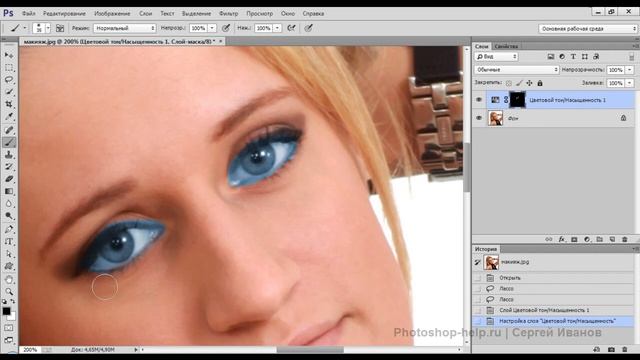This screenshot has height=360, width=640.
Task: Click the foreground color black swatch
Action: tap(6, 311)
